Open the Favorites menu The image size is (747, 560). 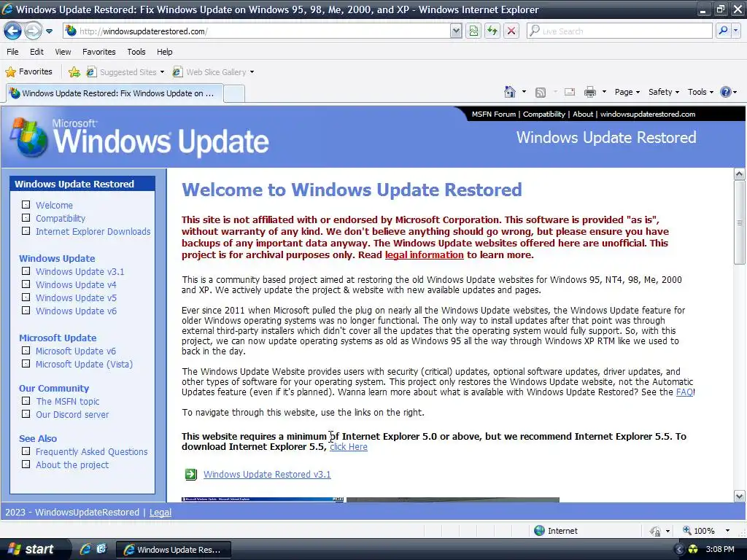tap(99, 52)
